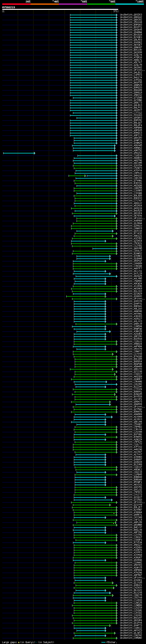146x644 pixels.
Task: Click the purple ~60% identity legend segment
Action: click(73, 4)
